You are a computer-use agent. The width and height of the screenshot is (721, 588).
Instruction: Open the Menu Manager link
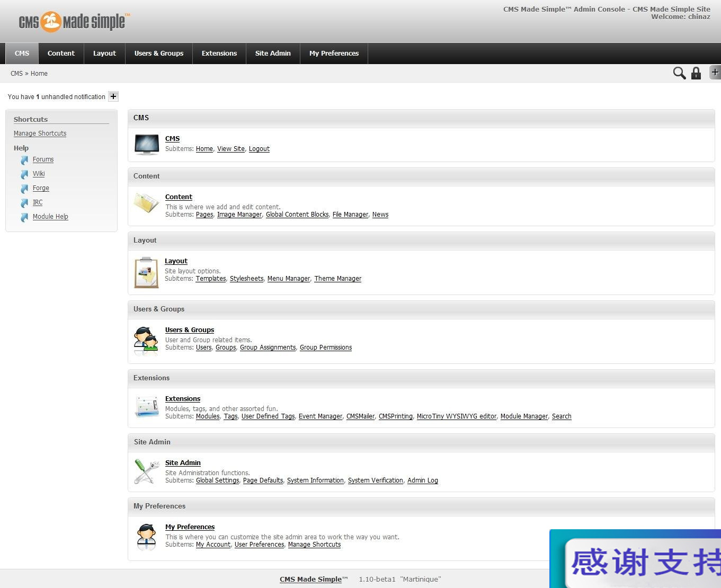pos(289,279)
